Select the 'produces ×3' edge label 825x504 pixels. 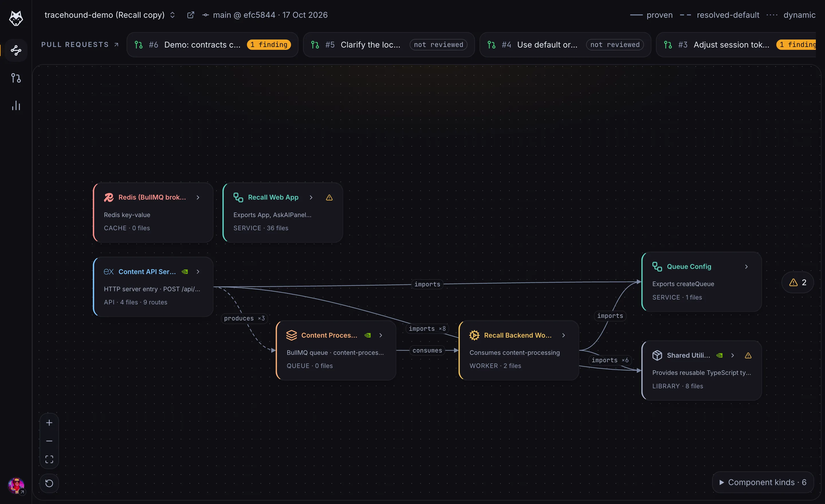click(x=244, y=318)
